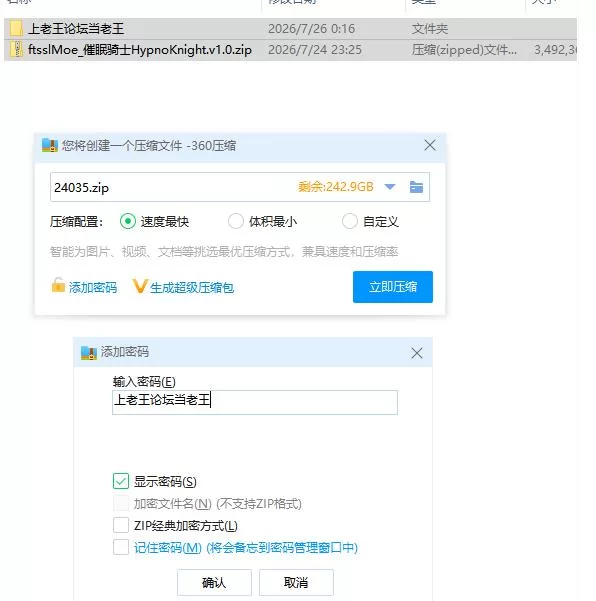Click the 记住密码(M) blue link text
Viewport: 596px width, 601px height.
coord(246,547)
